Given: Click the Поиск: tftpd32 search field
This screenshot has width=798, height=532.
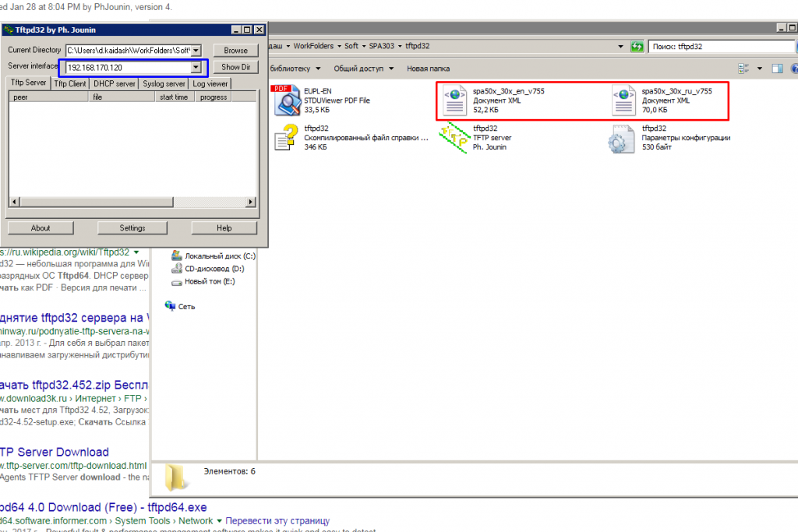Looking at the screenshot, I should tap(722, 47).
